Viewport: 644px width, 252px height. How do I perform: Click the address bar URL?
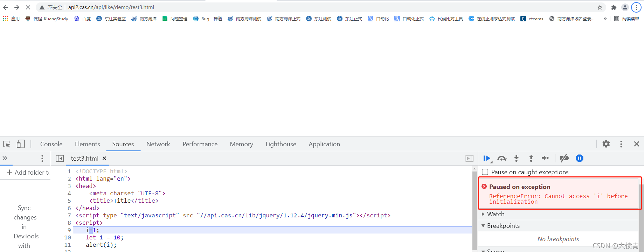pos(111,7)
